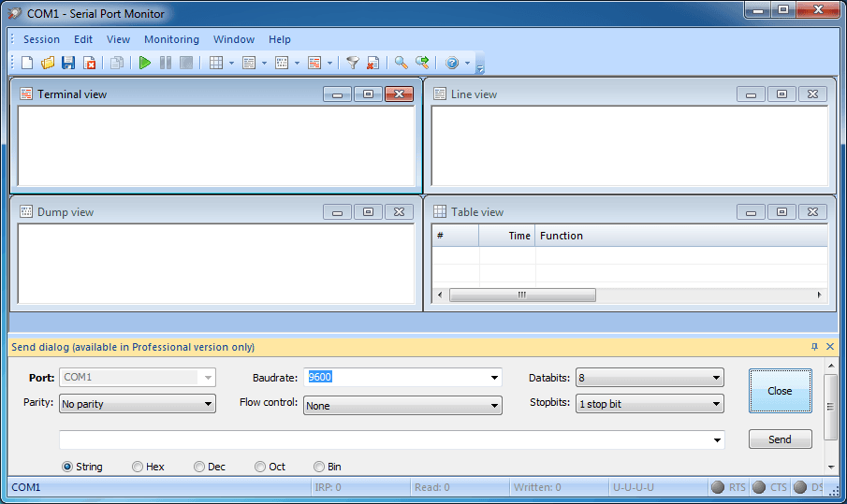Click the Table view panel icon
847x504 pixels.
(440, 211)
